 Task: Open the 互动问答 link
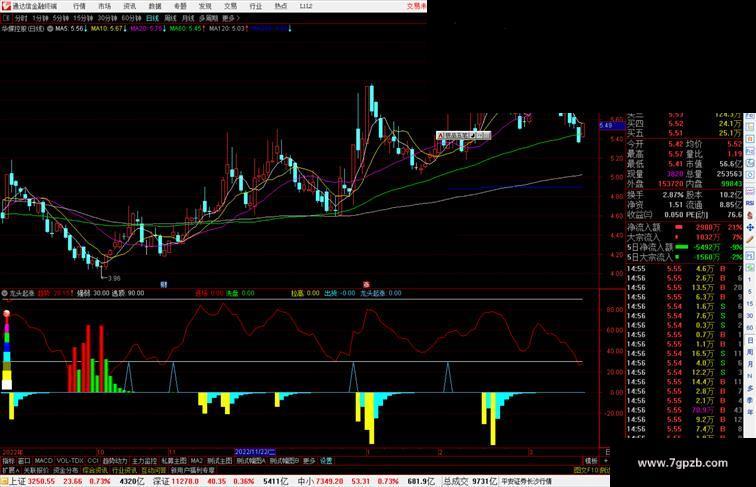153,470
